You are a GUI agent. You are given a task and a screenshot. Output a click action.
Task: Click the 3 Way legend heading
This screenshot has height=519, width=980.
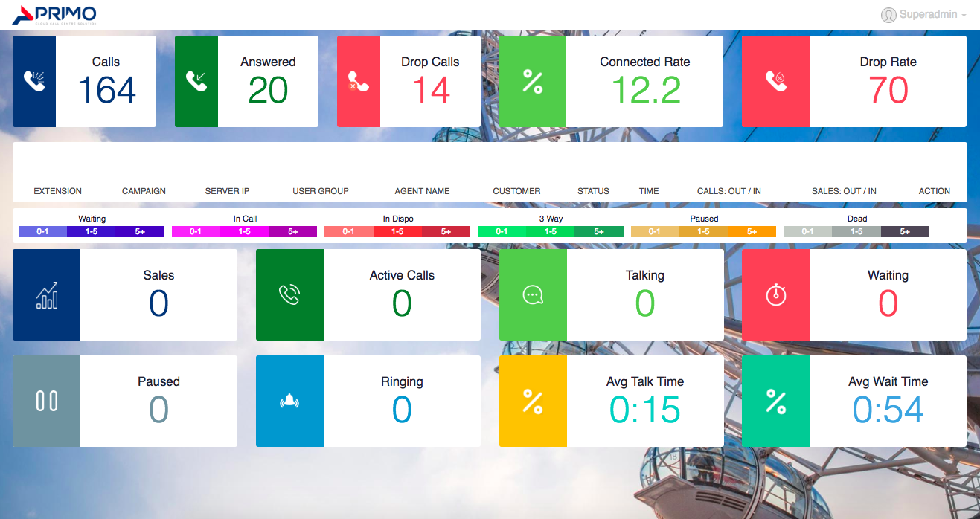click(x=551, y=219)
